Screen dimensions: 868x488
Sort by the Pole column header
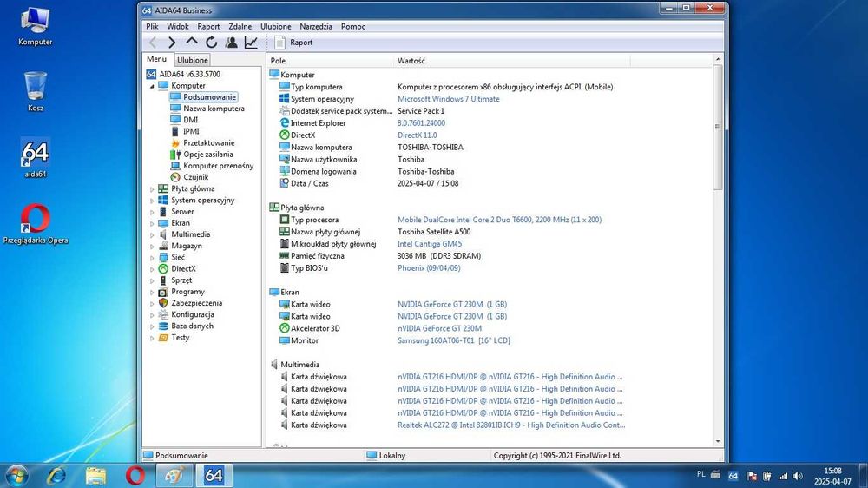click(x=331, y=61)
